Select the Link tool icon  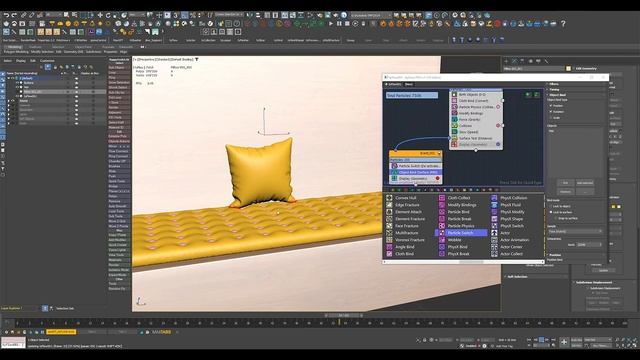[x=24, y=15]
